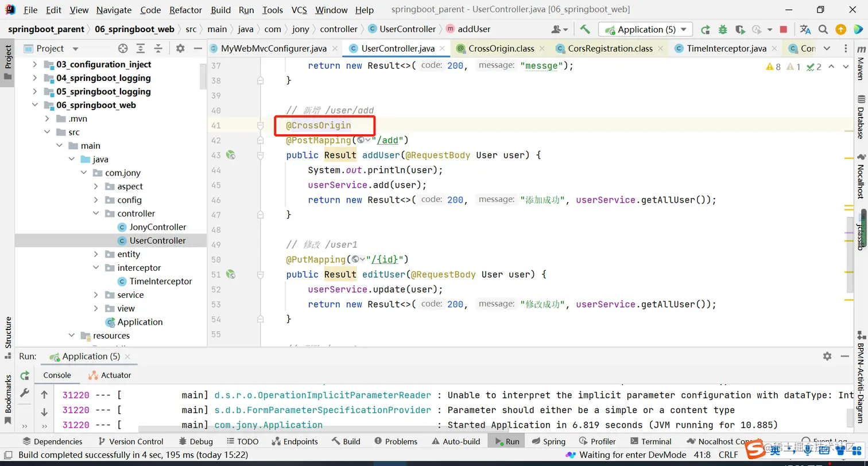Switch to CrossOrigin.class tab
This screenshot has width=868, height=466.
pyautogui.click(x=501, y=49)
